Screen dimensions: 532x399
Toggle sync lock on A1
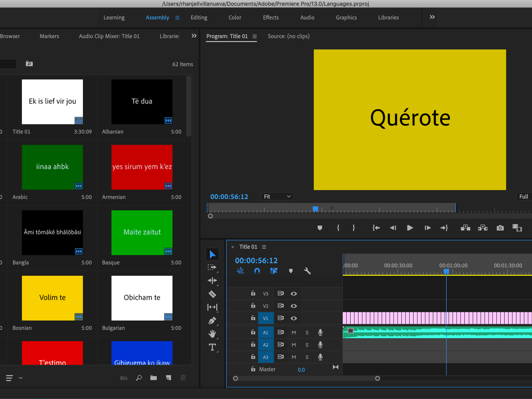[x=281, y=332]
